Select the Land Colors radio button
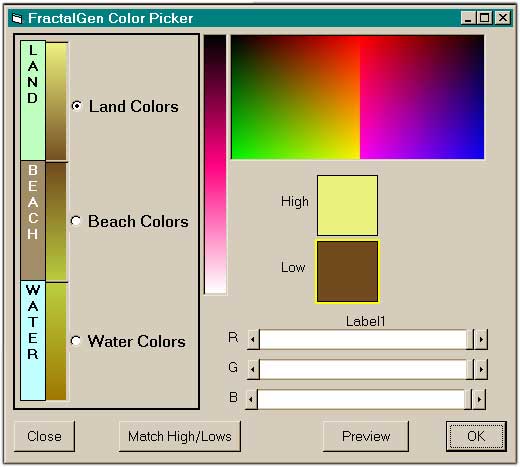 77,106
